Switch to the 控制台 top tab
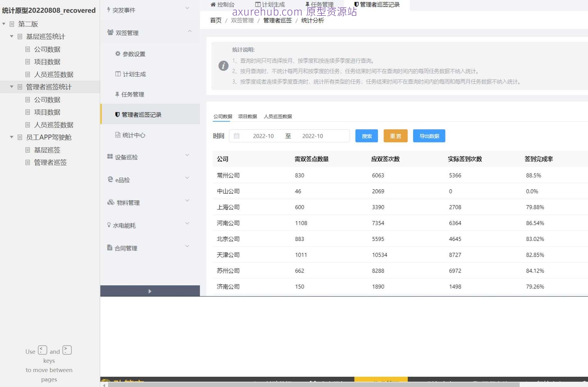Viewport: 588px width, 387px height. pyautogui.click(x=222, y=4)
